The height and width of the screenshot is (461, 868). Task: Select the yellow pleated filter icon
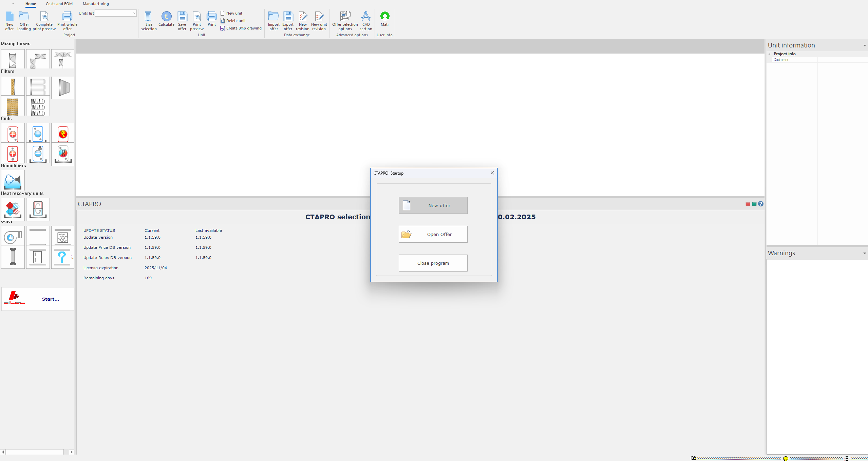(13, 86)
